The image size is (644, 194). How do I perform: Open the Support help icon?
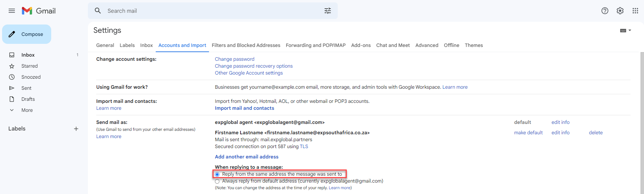coord(605,11)
